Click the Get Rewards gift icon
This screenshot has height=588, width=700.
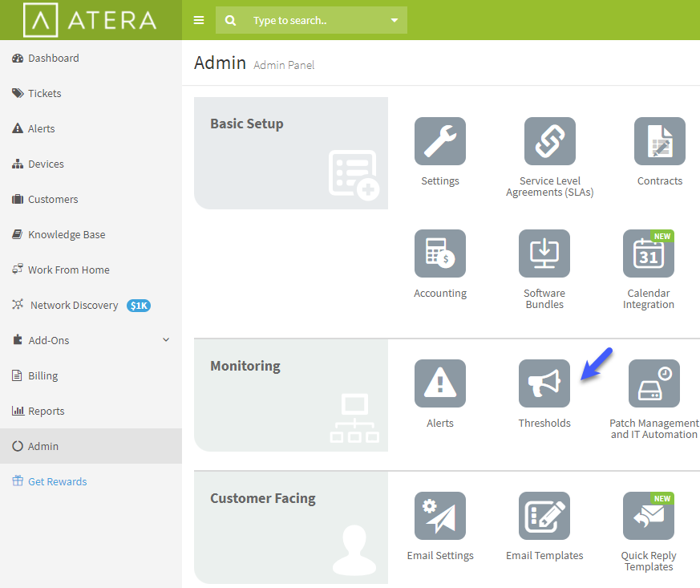tap(18, 481)
